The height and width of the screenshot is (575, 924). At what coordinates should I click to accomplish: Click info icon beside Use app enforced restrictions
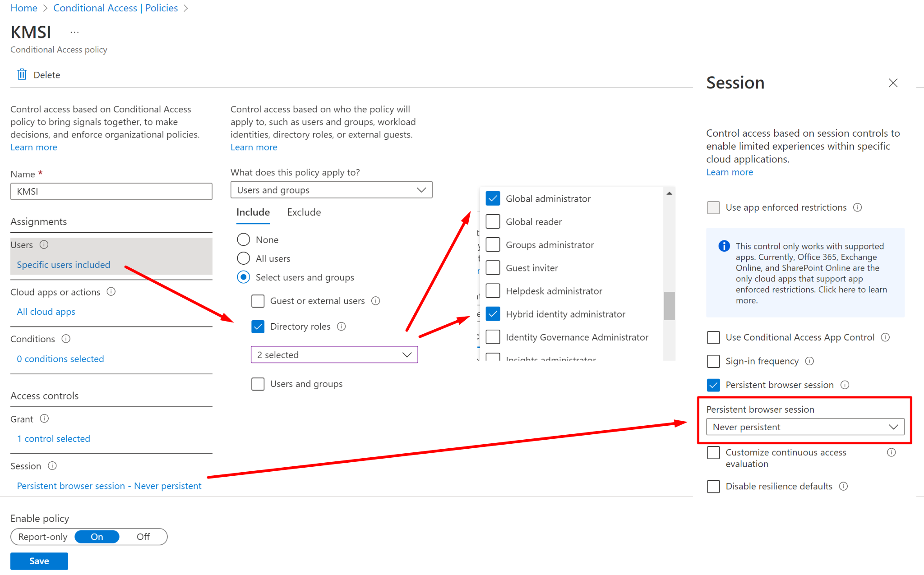tap(857, 207)
